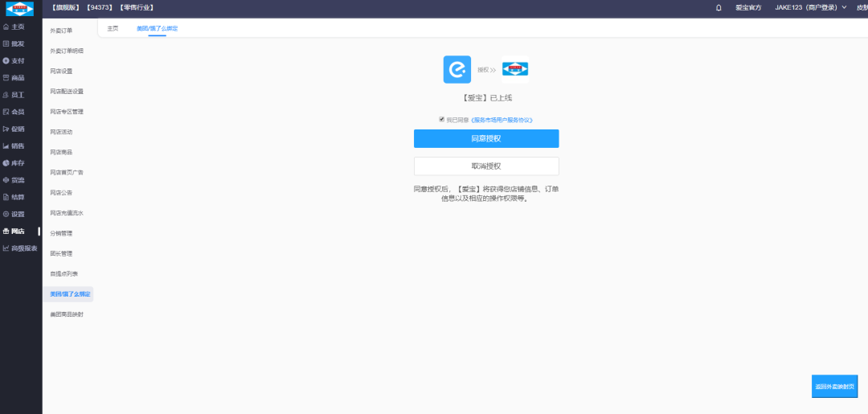Open the 销售 module in sidebar
The image size is (868, 414).
[x=14, y=146]
